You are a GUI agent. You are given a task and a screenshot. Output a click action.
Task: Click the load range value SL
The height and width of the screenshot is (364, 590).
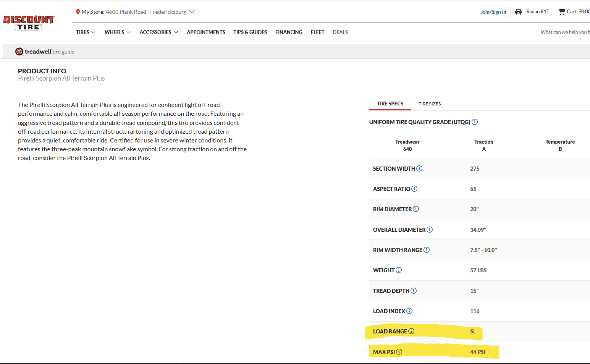point(473,331)
